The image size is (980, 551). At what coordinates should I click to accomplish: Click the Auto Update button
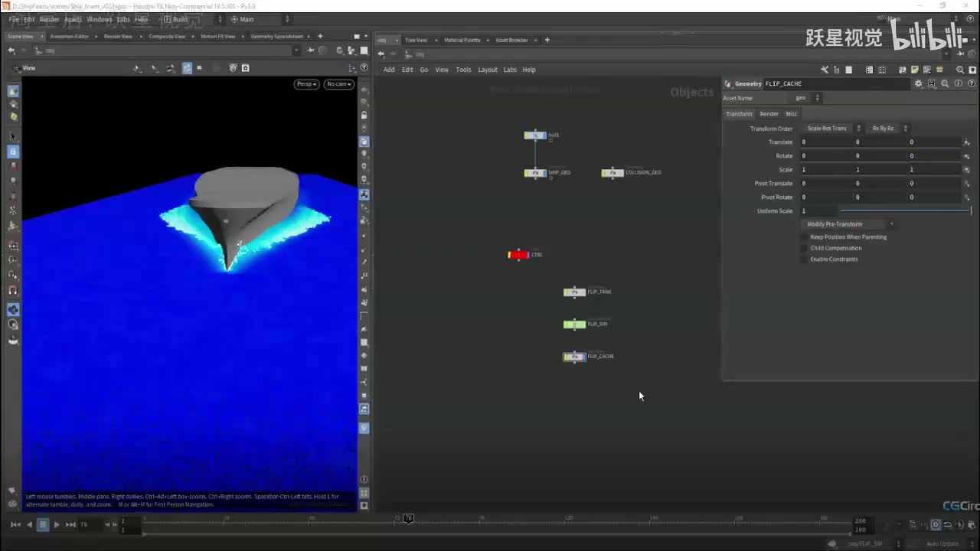942,544
